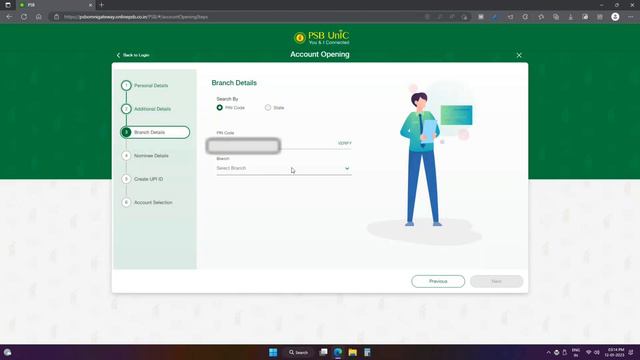
Task: Click the Edge icon in the taskbar
Action: coord(338,352)
